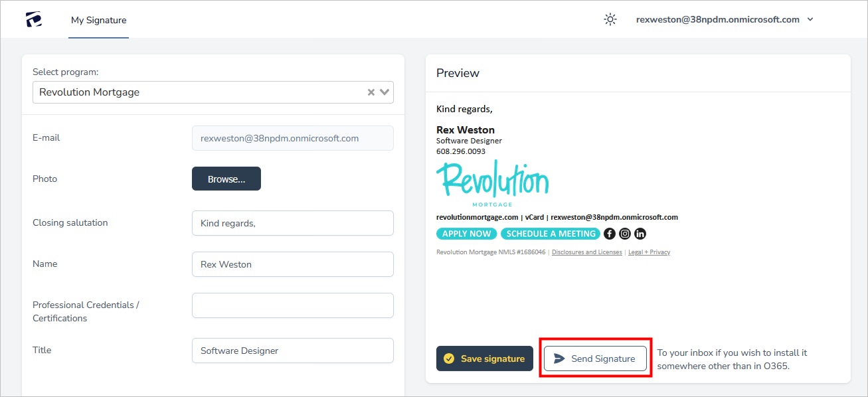Focus the Closing salutation text field

(x=293, y=223)
